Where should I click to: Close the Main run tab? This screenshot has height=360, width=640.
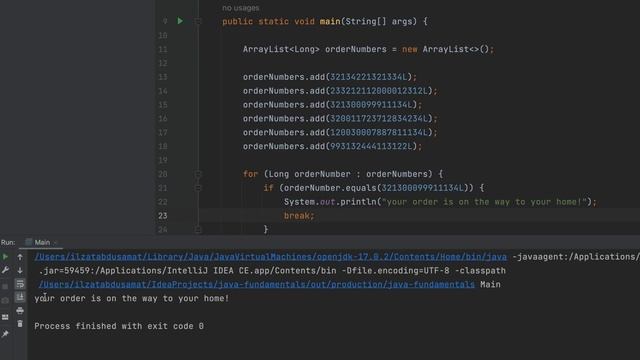[56, 243]
